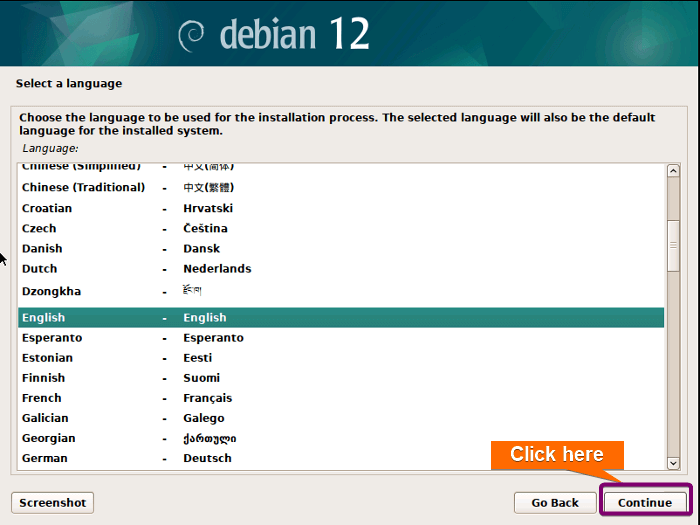The image size is (700, 525).
Task: Select Danish - Dansk language
Action: (x=341, y=248)
